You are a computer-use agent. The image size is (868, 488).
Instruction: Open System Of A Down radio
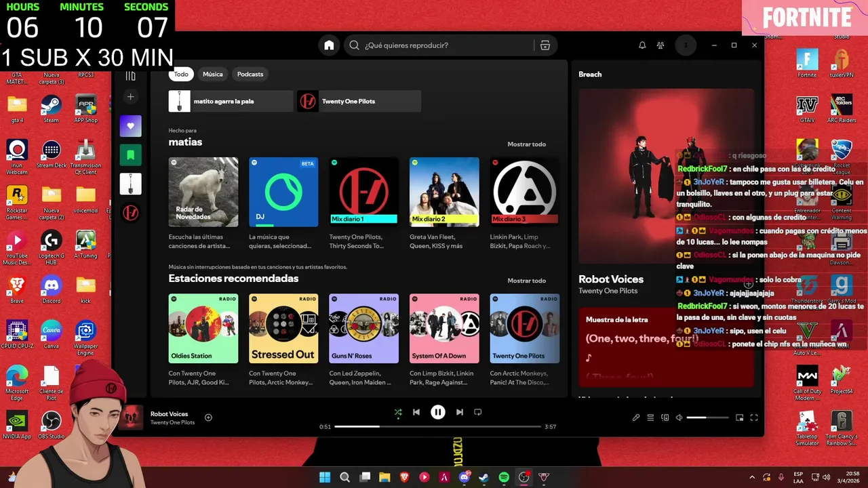point(444,328)
